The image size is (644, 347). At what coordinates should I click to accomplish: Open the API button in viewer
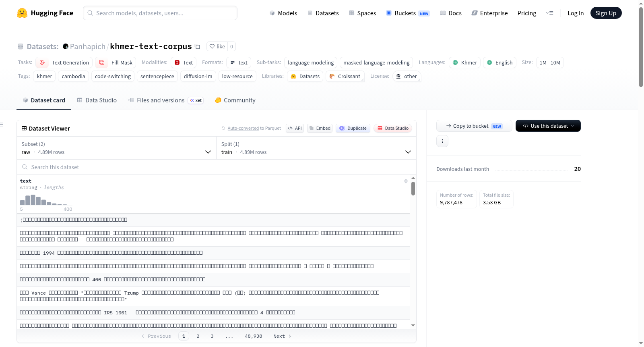(x=295, y=128)
